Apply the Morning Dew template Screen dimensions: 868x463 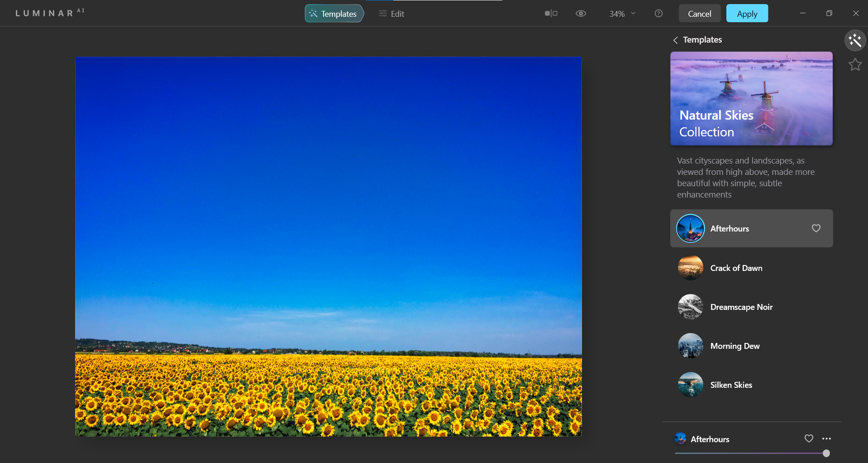[734, 346]
